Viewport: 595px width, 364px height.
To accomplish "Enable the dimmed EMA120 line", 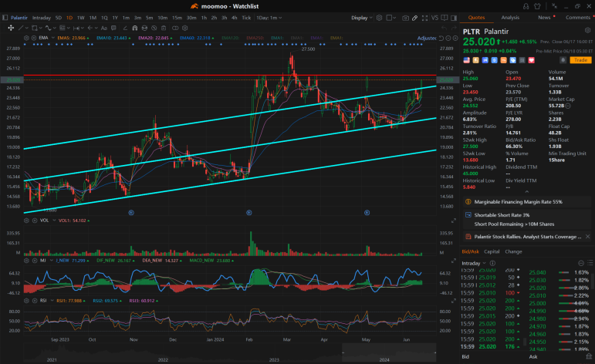I will [231, 38].
